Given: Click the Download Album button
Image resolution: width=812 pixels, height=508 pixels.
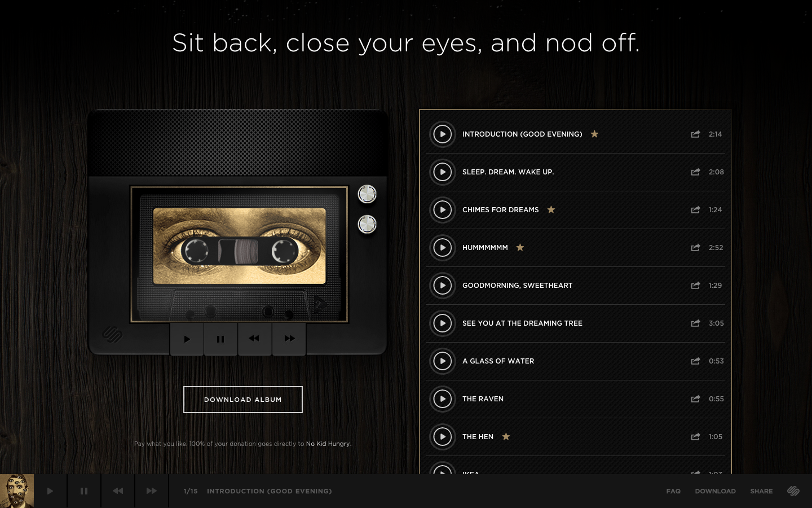Looking at the screenshot, I should [x=243, y=400].
